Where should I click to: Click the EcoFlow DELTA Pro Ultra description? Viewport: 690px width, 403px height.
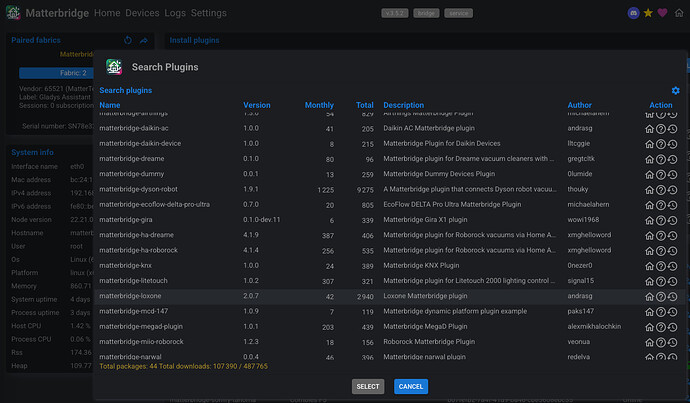(452, 205)
